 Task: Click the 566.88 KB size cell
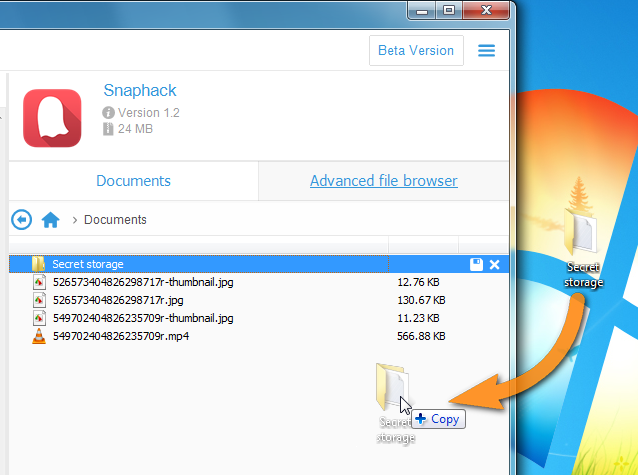(421, 336)
